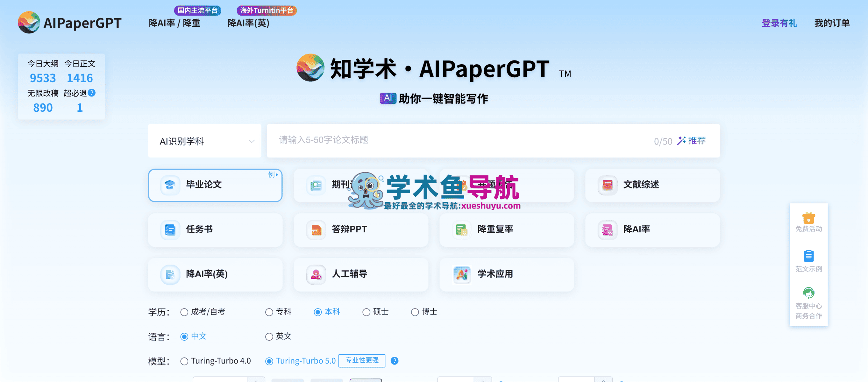
Task: Click the 答辩PPT orange icon
Action: pos(316,230)
